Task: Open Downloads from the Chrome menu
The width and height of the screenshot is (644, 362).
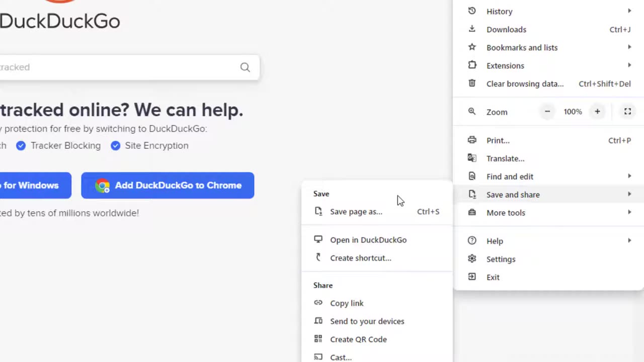Action: coord(548,29)
